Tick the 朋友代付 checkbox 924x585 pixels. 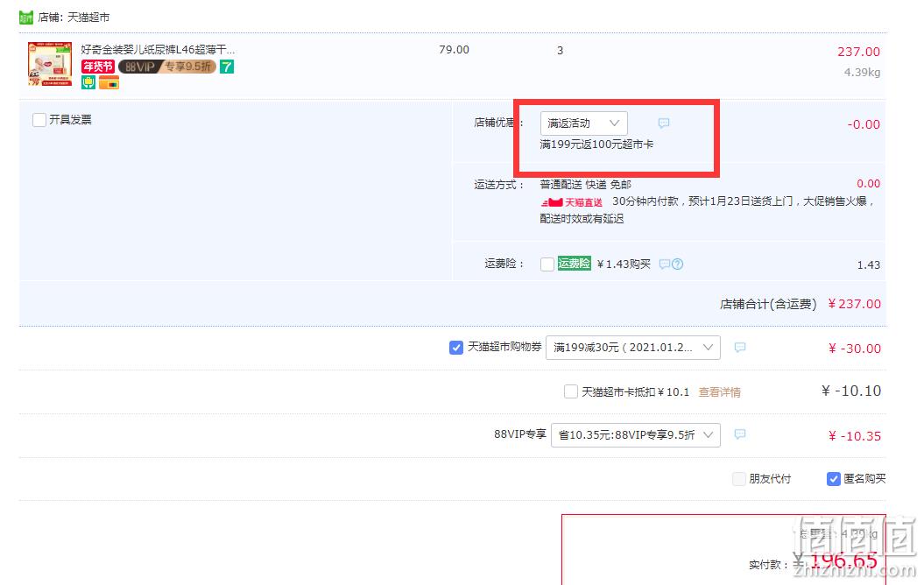point(738,479)
